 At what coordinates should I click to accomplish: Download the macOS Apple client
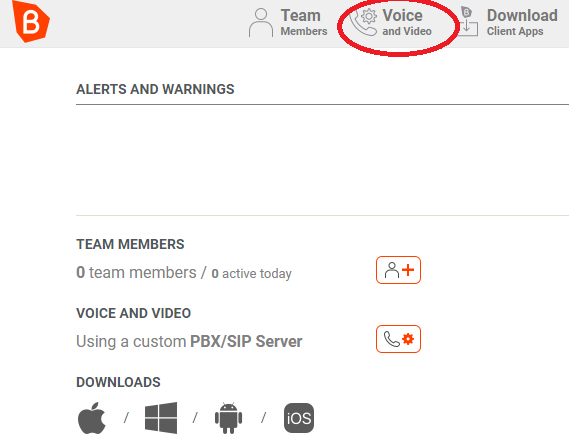(92, 418)
